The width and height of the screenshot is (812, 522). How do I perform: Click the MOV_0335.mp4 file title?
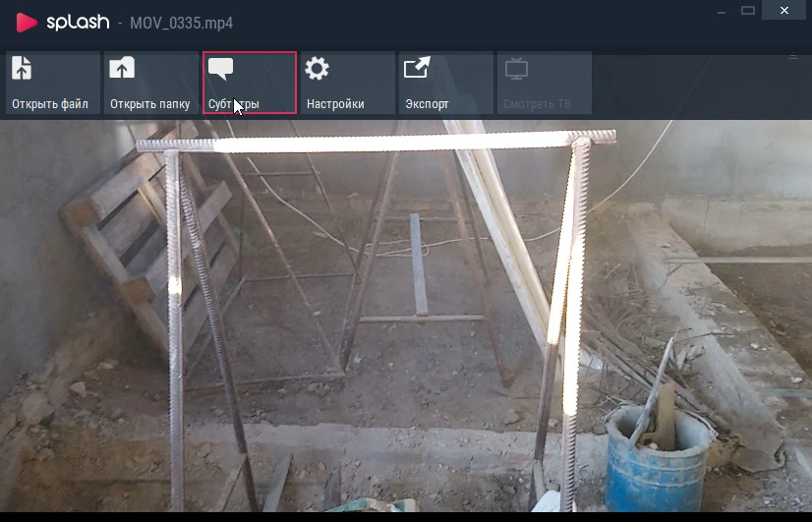click(181, 24)
